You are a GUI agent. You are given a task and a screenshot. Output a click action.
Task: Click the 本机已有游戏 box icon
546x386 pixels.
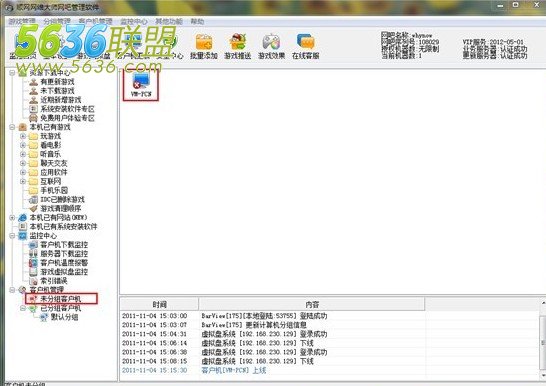tap(23, 127)
